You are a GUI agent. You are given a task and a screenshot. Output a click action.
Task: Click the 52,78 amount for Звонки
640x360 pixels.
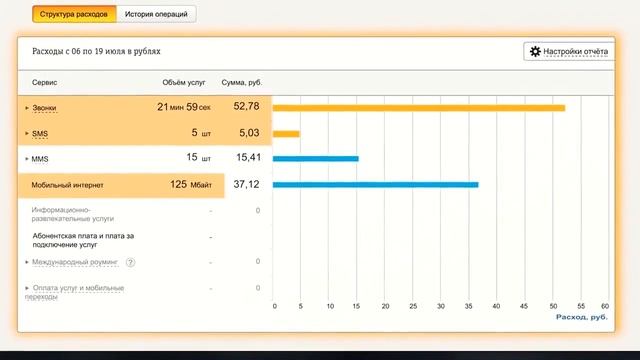point(247,107)
